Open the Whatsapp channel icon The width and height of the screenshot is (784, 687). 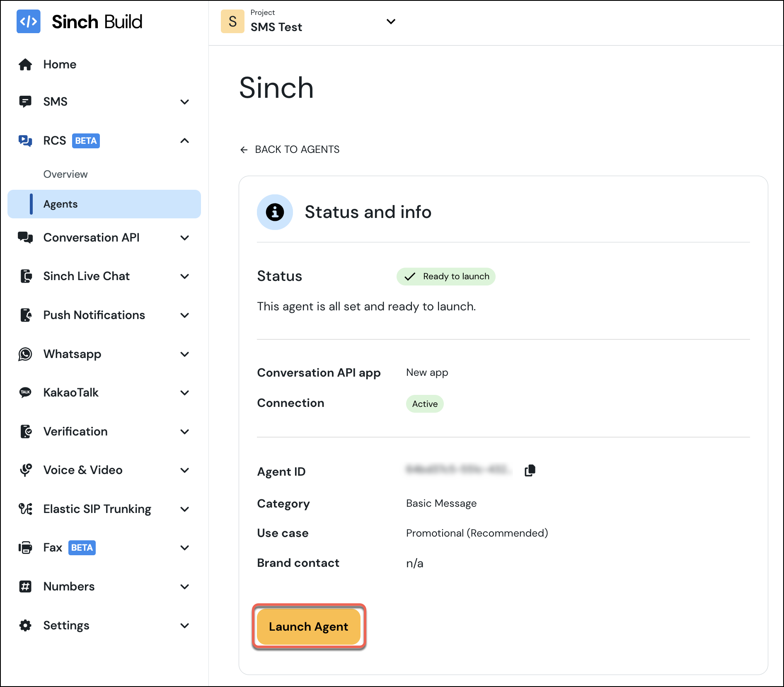tap(26, 354)
